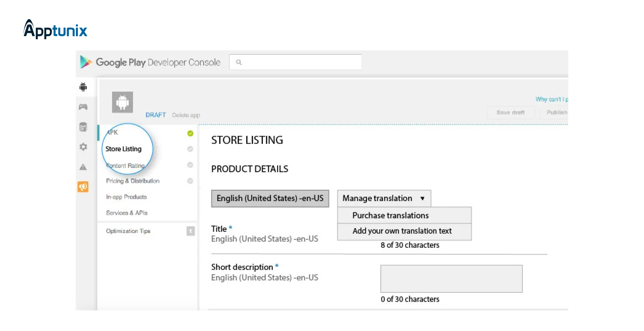Open Store Listing in the side menu

tap(124, 149)
